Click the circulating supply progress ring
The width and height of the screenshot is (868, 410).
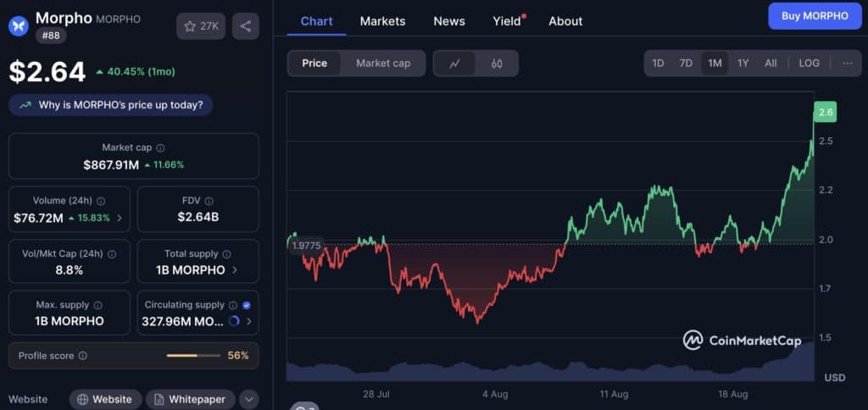click(234, 321)
